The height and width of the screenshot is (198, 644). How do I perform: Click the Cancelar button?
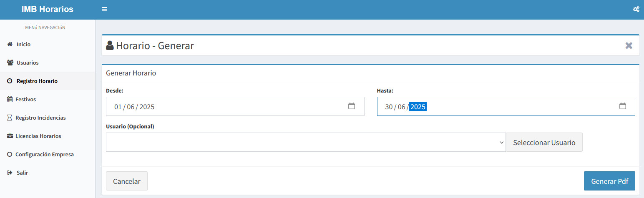point(127,181)
